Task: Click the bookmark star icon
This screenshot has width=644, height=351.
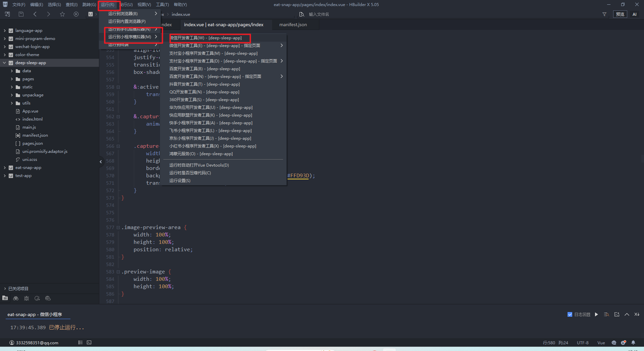Action: (x=62, y=14)
